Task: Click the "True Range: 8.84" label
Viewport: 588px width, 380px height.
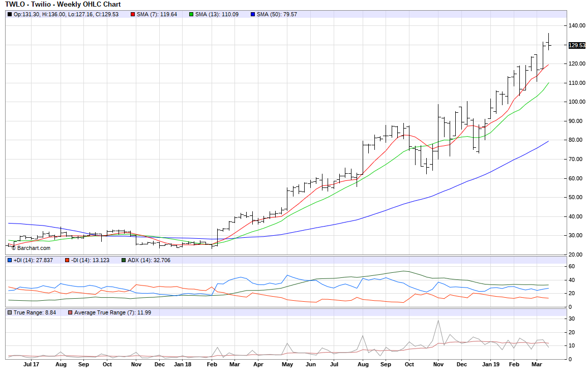Action: click(35, 312)
